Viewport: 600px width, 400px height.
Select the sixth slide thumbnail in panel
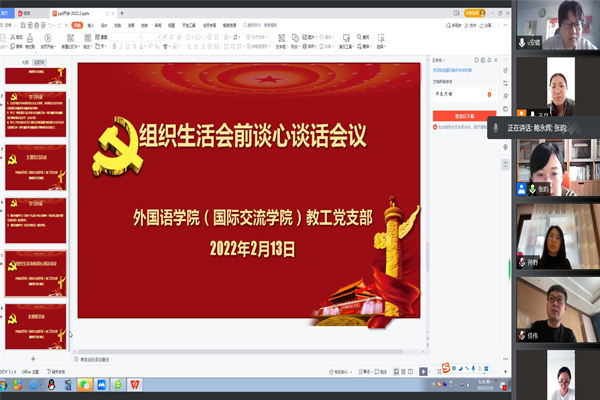click(36, 327)
